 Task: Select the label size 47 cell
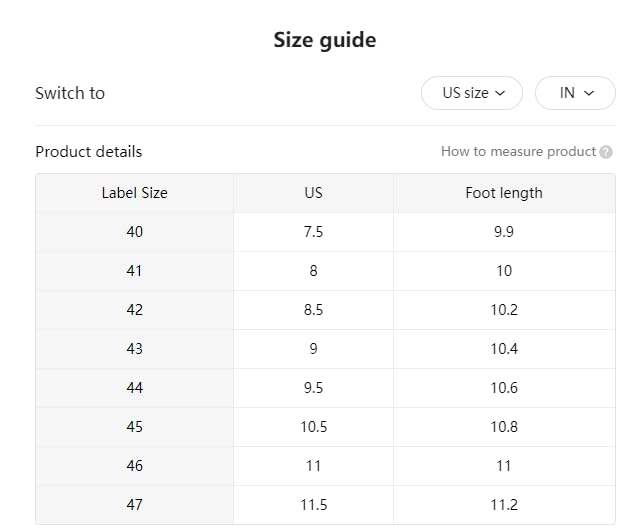coord(135,505)
